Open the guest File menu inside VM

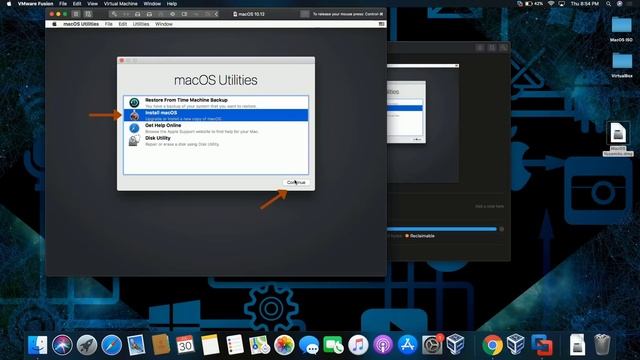(109, 24)
